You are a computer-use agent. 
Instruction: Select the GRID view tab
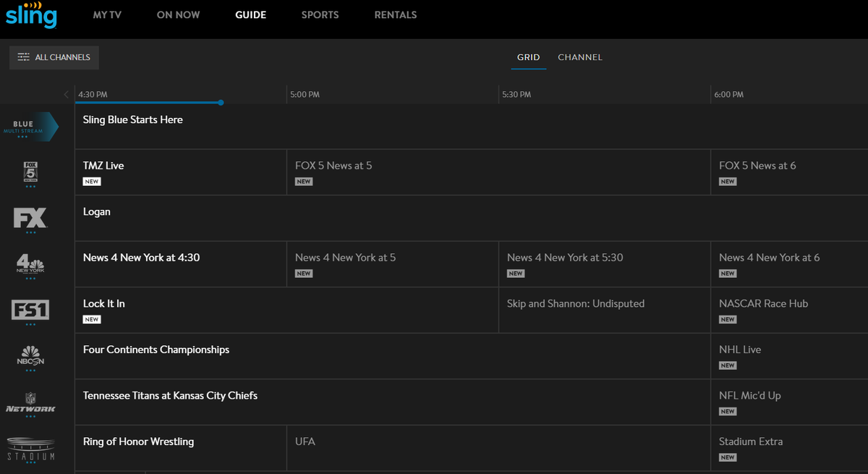pyautogui.click(x=529, y=57)
